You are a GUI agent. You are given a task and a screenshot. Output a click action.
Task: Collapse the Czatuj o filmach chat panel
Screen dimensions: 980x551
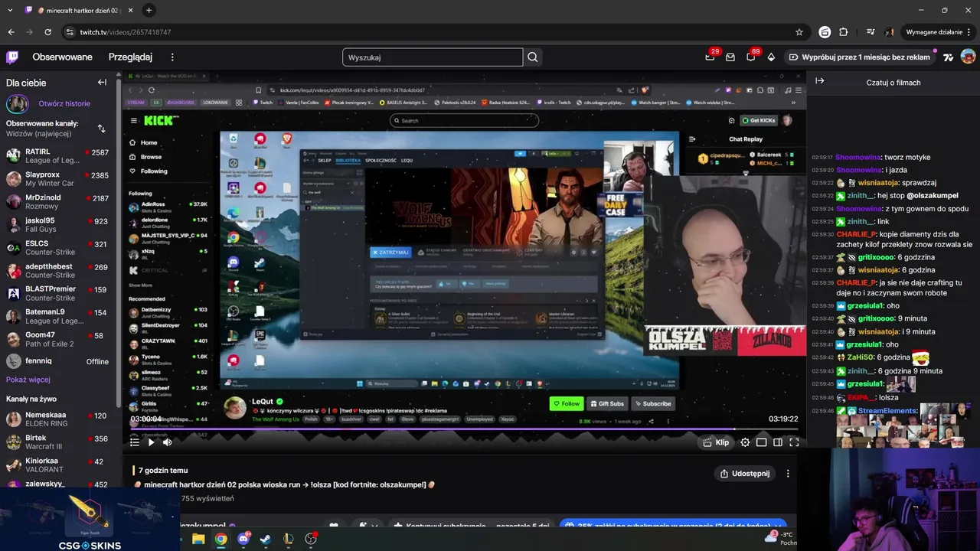click(x=820, y=81)
